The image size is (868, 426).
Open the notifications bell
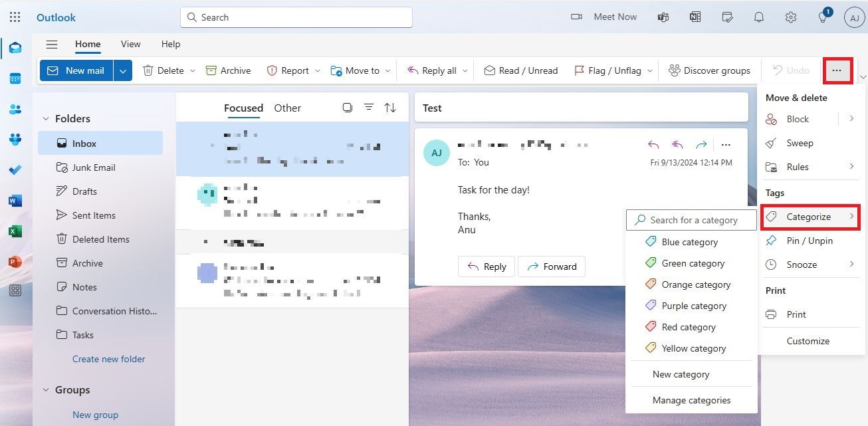(758, 17)
